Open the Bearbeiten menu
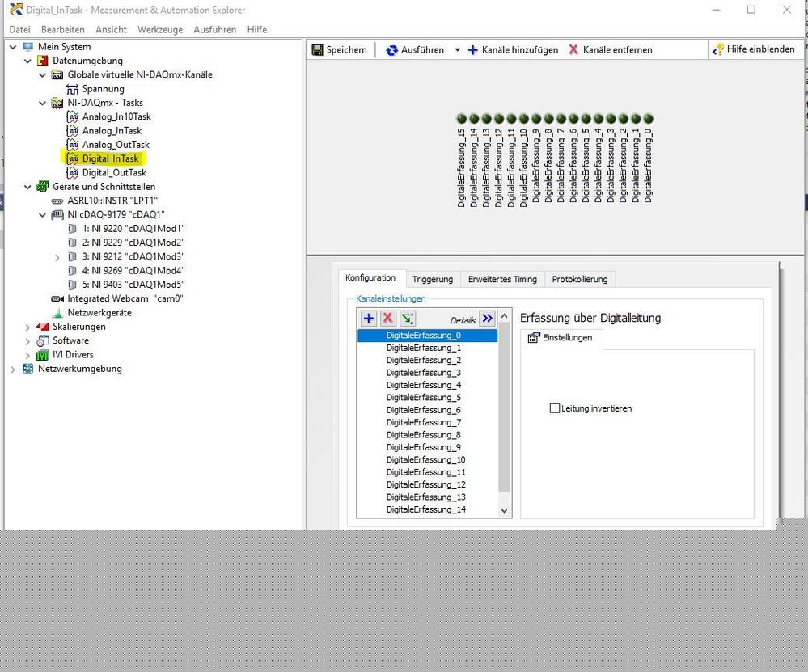This screenshot has width=808, height=672. point(63,29)
